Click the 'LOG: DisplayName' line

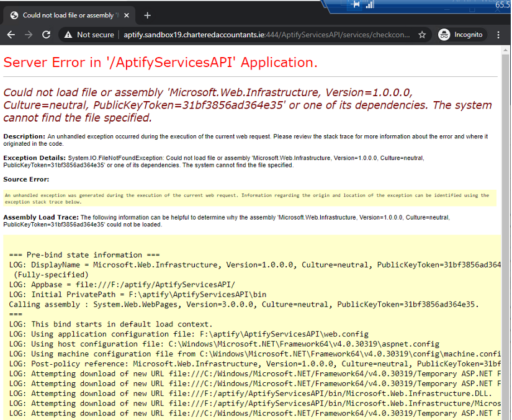pos(254,265)
